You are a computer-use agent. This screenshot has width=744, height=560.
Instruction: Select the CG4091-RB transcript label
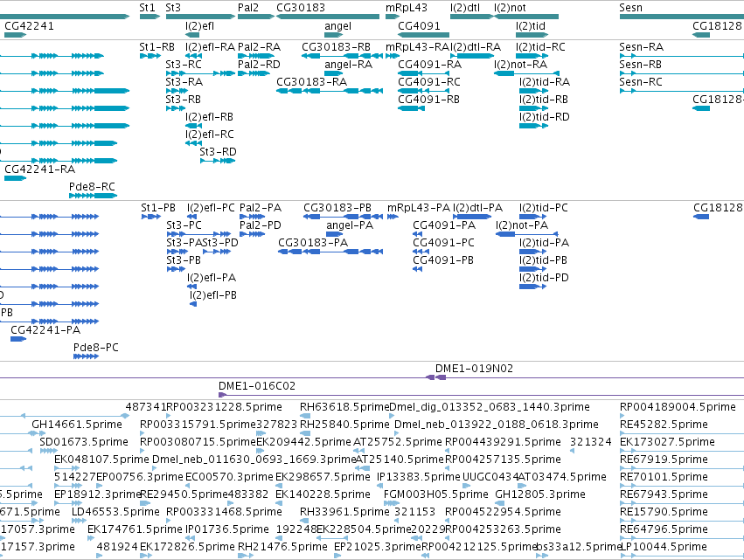click(x=429, y=100)
